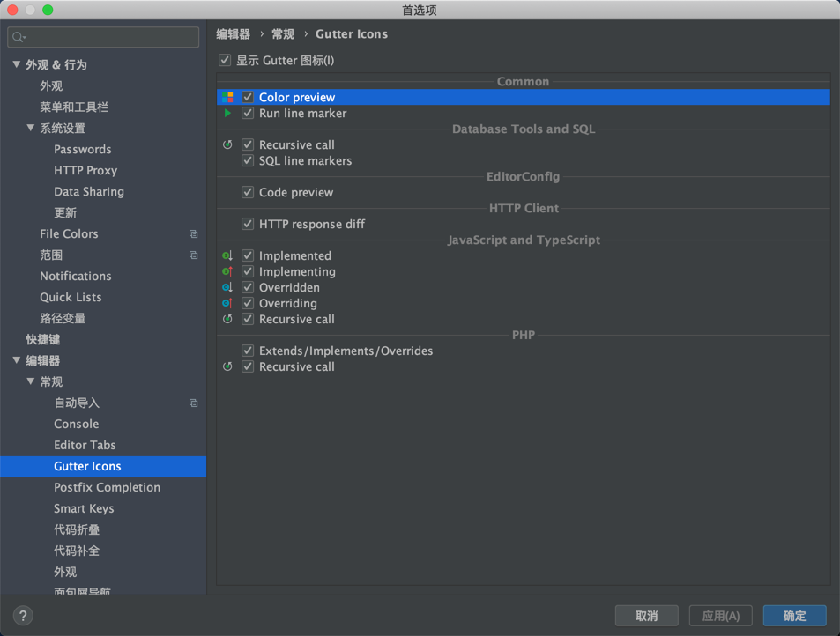
Task: Click the settings search field
Action: (102, 37)
